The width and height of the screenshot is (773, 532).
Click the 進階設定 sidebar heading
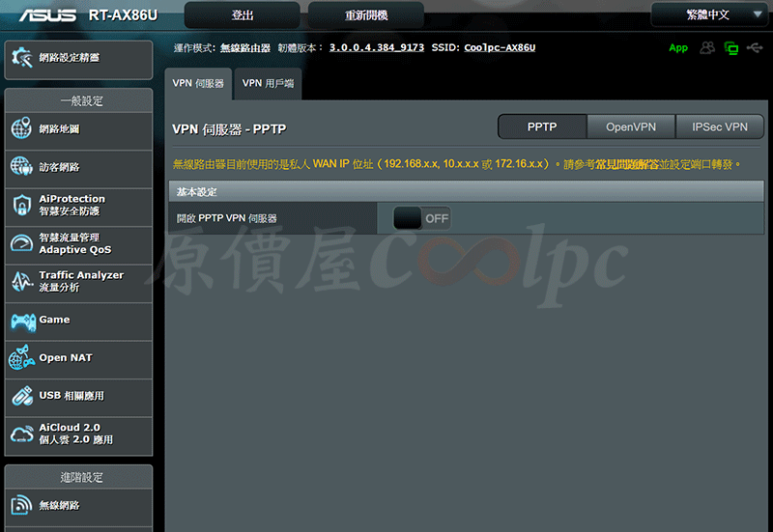(81, 477)
